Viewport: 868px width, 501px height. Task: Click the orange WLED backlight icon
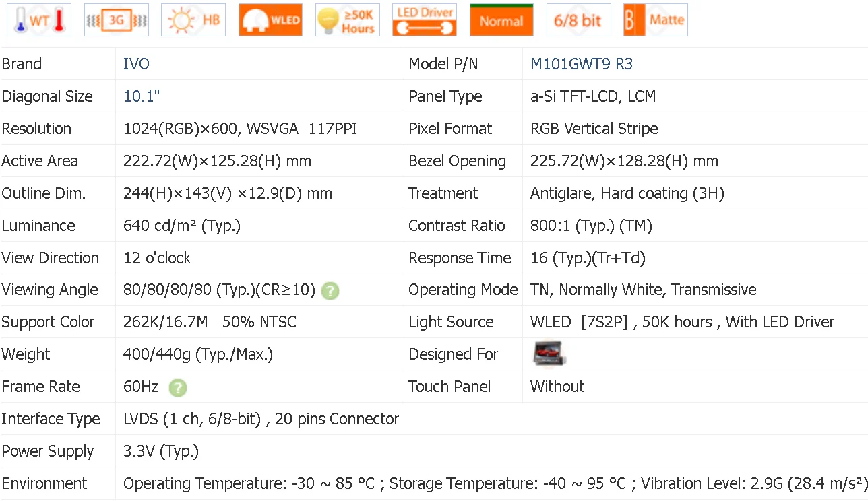pos(270,20)
